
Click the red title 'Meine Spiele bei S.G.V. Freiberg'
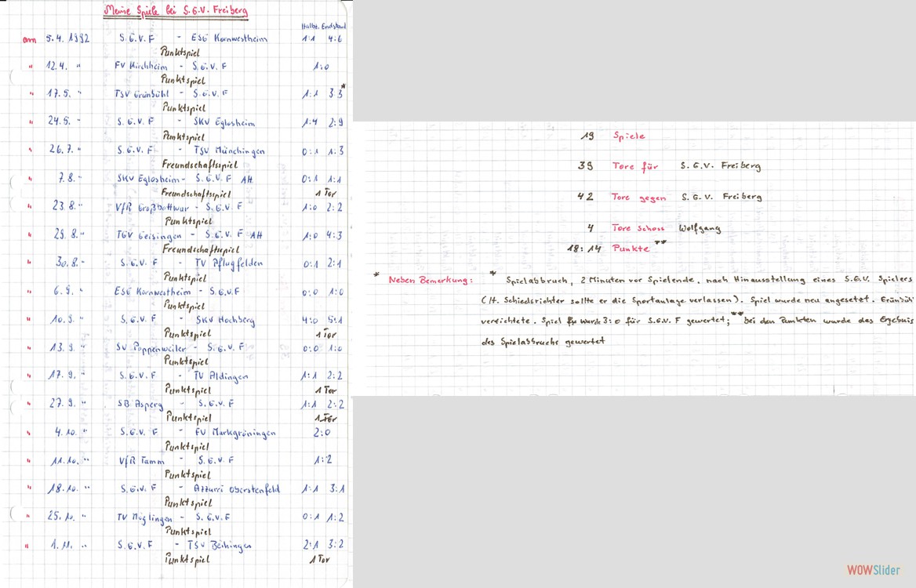click(176, 11)
